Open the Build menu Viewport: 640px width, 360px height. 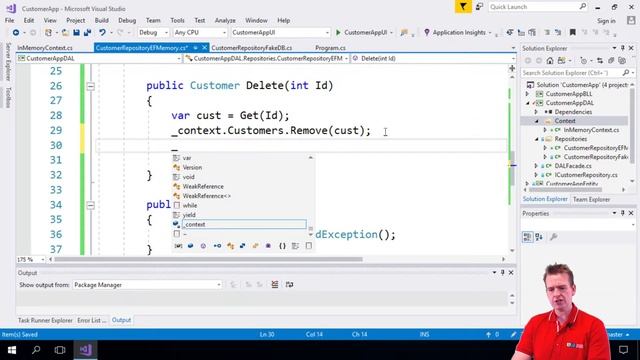102,20
